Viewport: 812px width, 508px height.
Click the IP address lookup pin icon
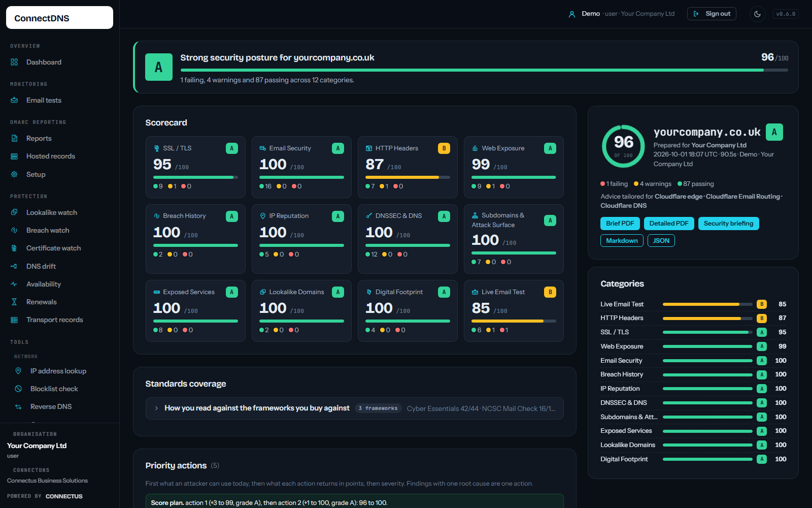pos(18,371)
